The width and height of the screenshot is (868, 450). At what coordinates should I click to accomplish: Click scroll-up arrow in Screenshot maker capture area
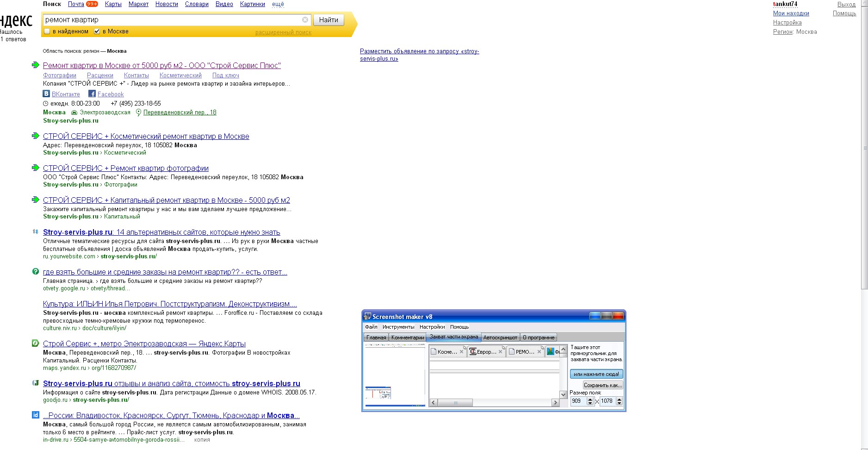(564, 349)
